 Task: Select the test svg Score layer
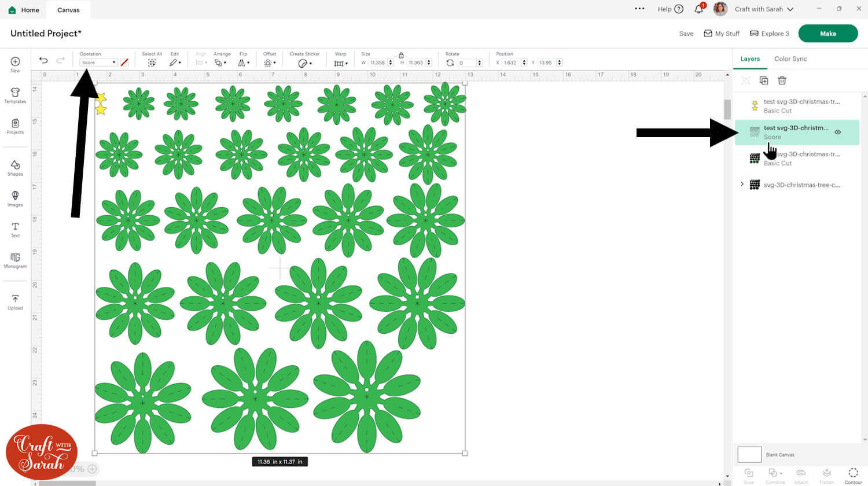pyautogui.click(x=797, y=132)
